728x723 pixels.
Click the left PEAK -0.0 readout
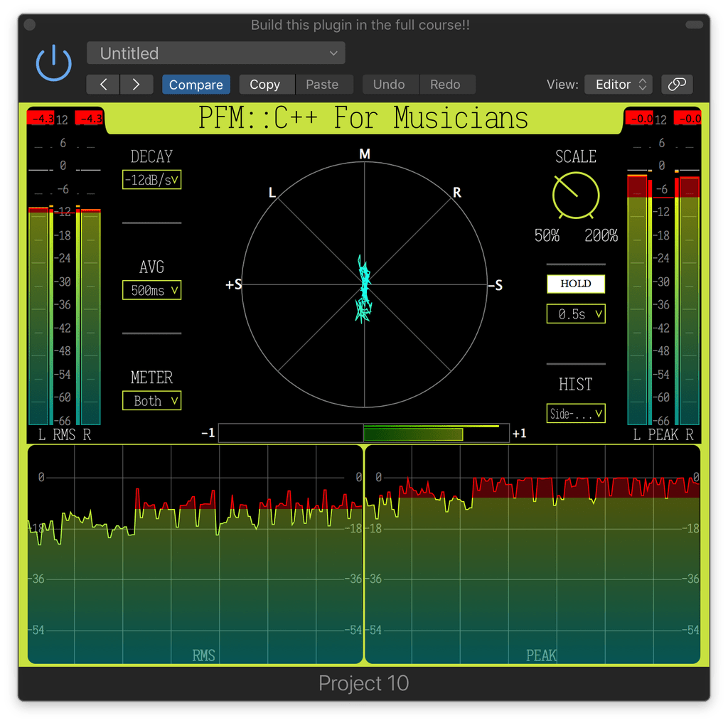639,119
